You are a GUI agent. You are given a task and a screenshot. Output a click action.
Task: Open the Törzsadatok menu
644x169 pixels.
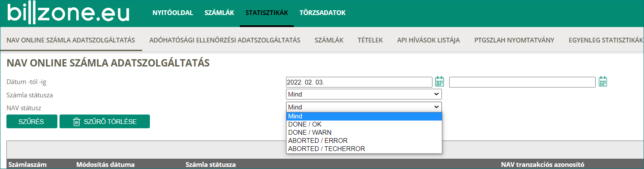[322, 13]
